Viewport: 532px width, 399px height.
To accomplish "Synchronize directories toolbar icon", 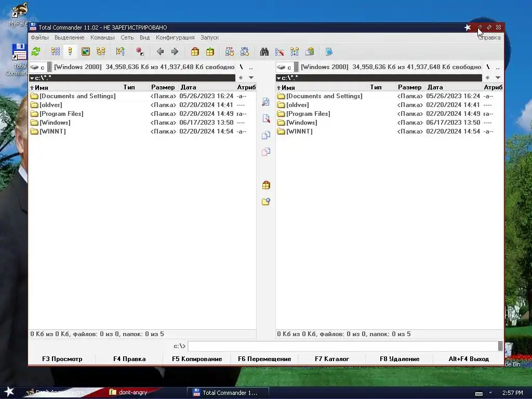I will (x=295, y=51).
